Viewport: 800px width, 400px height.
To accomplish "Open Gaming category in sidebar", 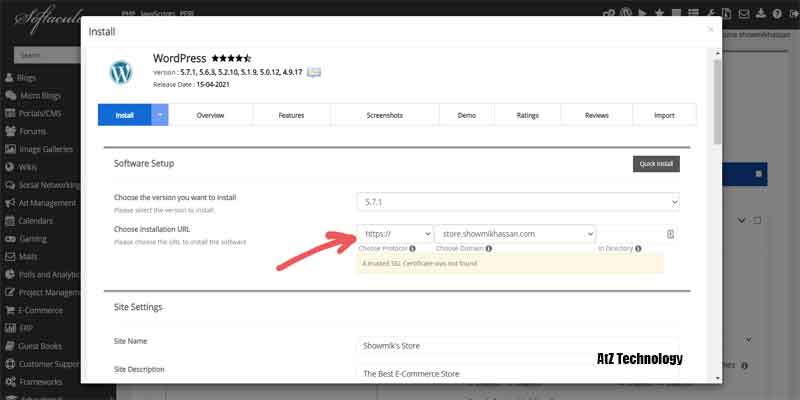I will coord(26,239).
